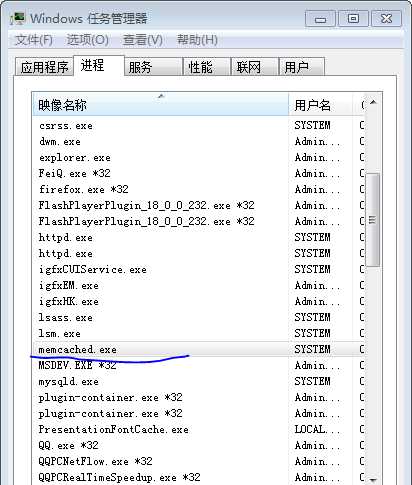Switch to the 应用程序 tab
The width and height of the screenshot is (412, 485).
click(44, 67)
